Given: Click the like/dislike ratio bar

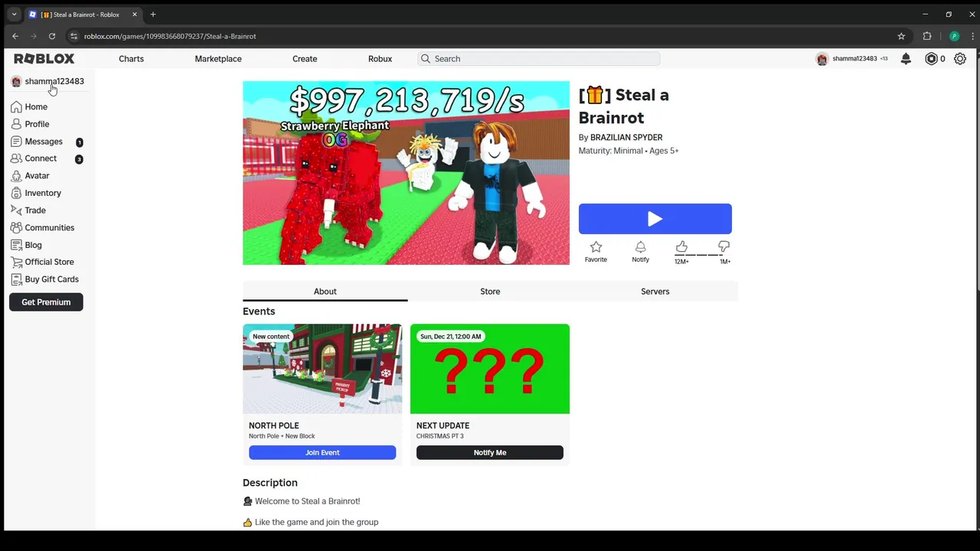Looking at the screenshot, I should (702, 255).
